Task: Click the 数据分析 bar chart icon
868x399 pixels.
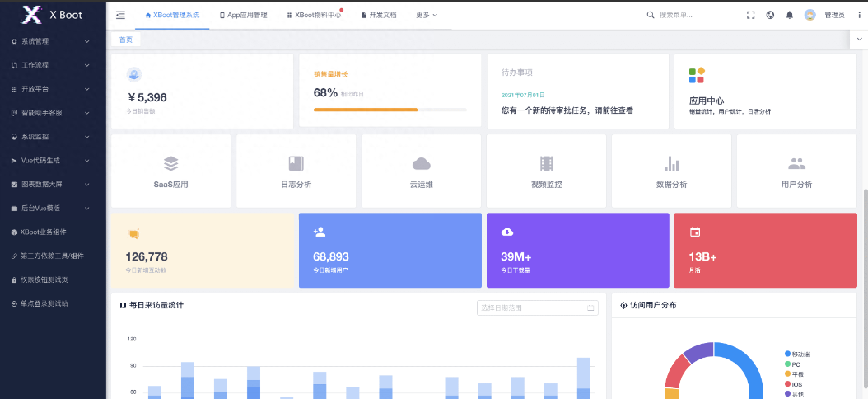Action: pos(671,163)
